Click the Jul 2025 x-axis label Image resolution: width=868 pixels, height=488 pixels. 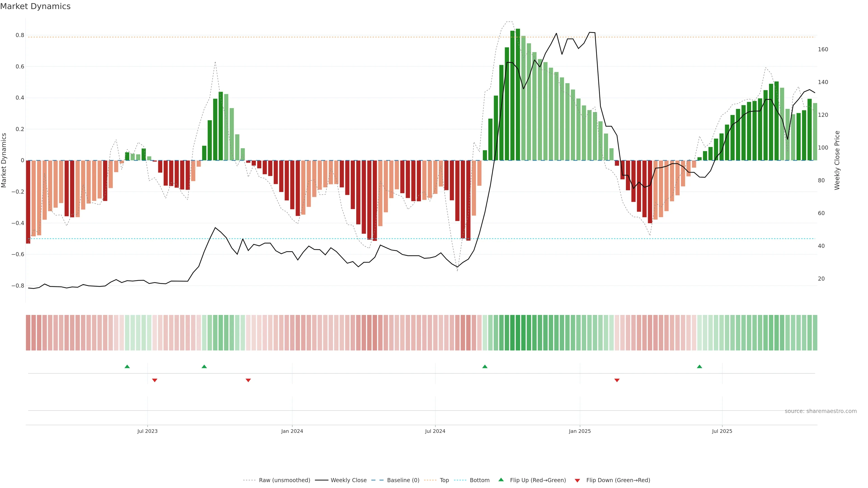[x=722, y=431]
